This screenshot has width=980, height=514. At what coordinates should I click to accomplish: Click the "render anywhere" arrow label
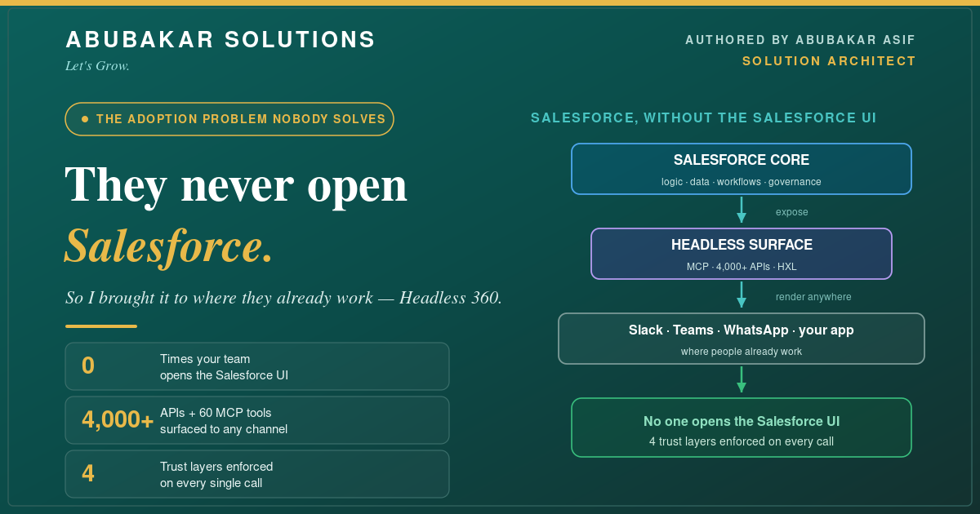click(x=813, y=297)
